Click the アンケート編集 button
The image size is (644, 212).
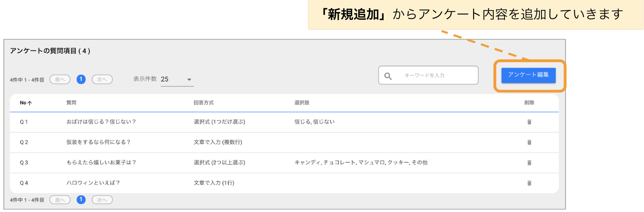coord(529,75)
